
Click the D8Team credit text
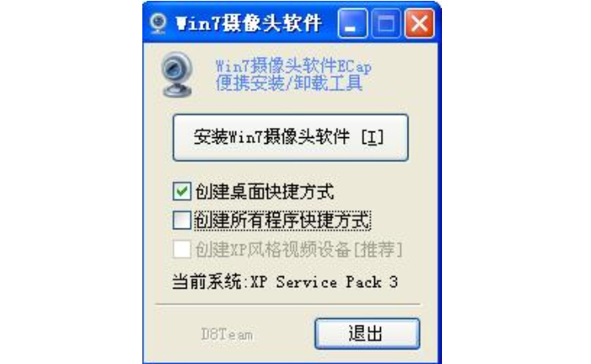(227, 334)
